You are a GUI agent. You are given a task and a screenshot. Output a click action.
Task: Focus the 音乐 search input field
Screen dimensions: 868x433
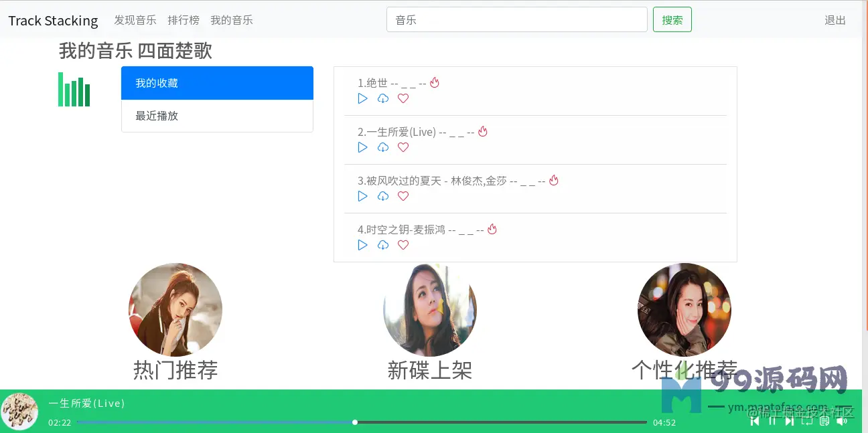(x=517, y=19)
